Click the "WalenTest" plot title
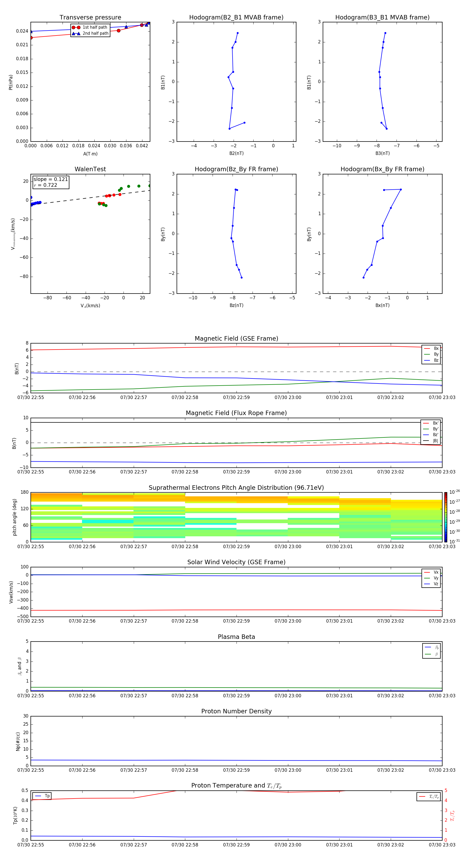473x868 pixels. 90,169
